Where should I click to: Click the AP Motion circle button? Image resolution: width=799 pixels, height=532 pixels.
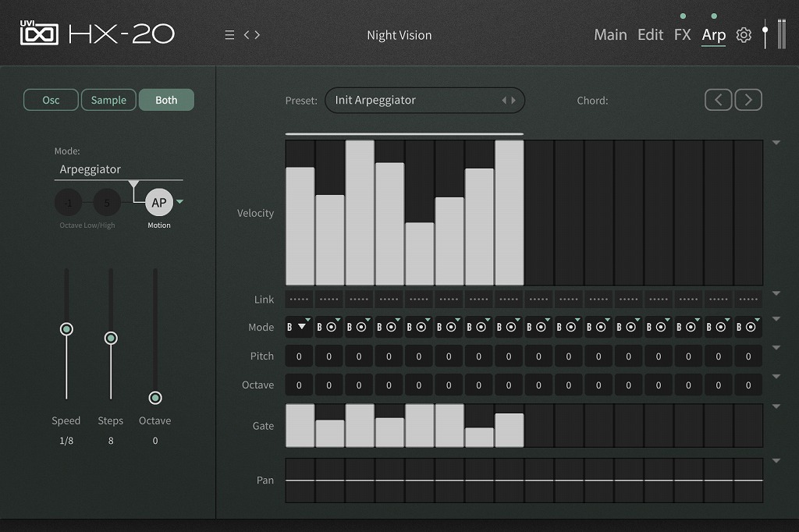tap(159, 203)
